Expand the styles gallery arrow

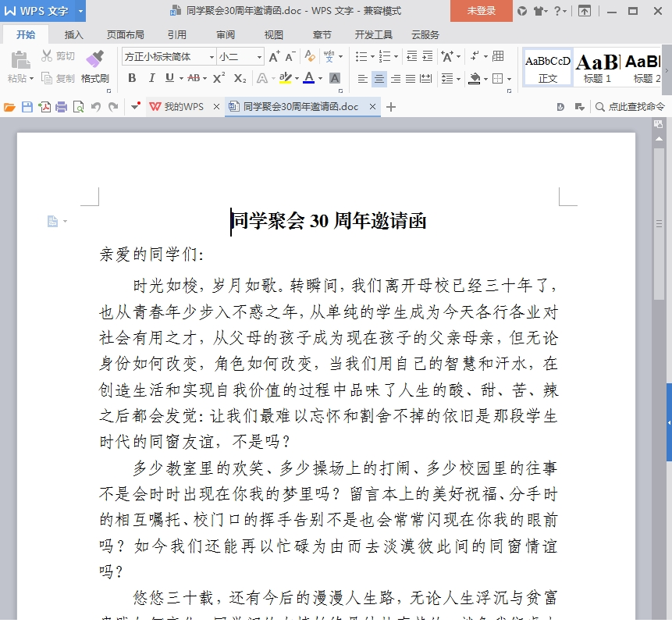click(x=667, y=70)
